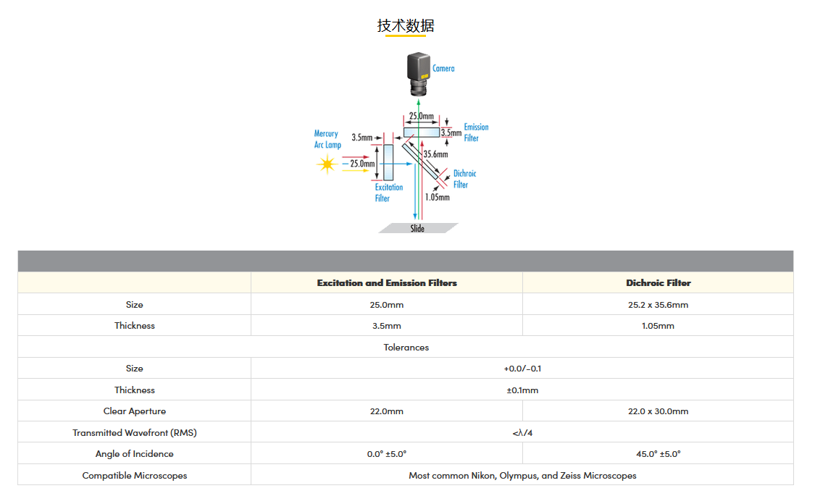This screenshot has width=815, height=504.
Task: Click the Tolerances section row
Action: tap(406, 348)
